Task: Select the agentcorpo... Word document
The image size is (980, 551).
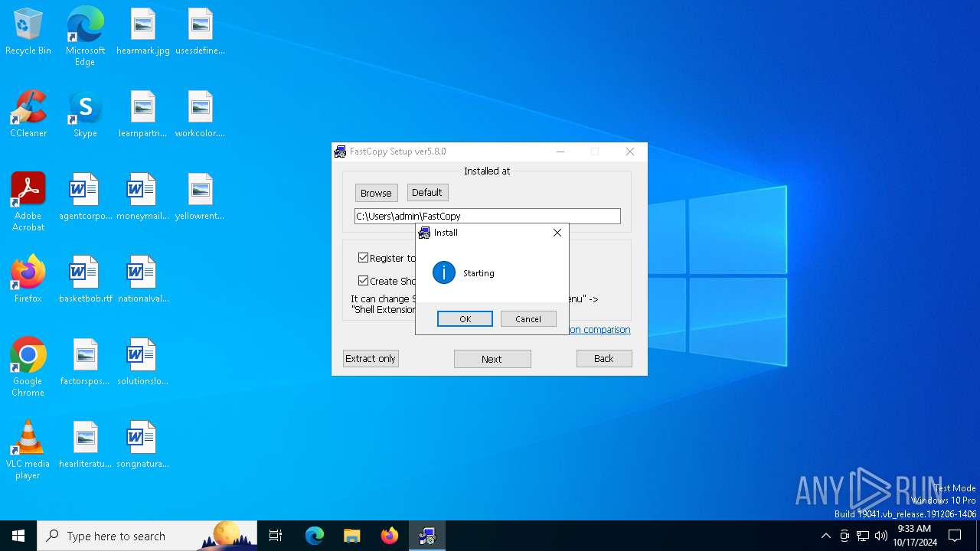Action: point(85,197)
